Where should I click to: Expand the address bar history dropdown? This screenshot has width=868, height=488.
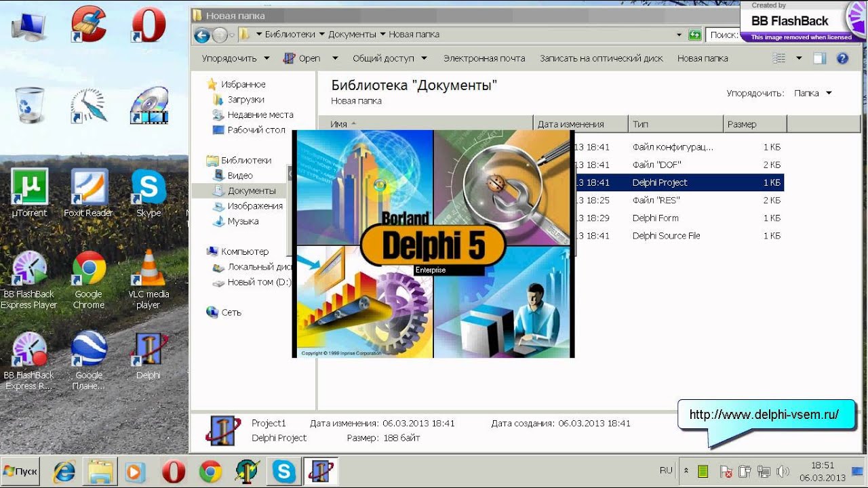click(x=679, y=35)
